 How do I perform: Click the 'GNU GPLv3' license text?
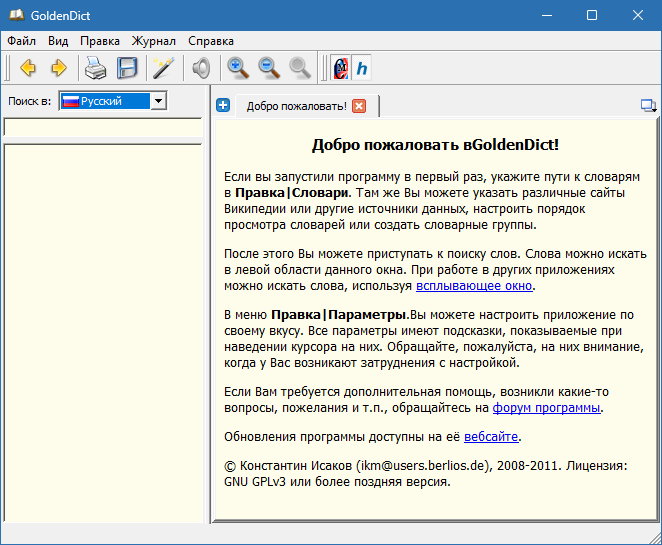(x=255, y=482)
